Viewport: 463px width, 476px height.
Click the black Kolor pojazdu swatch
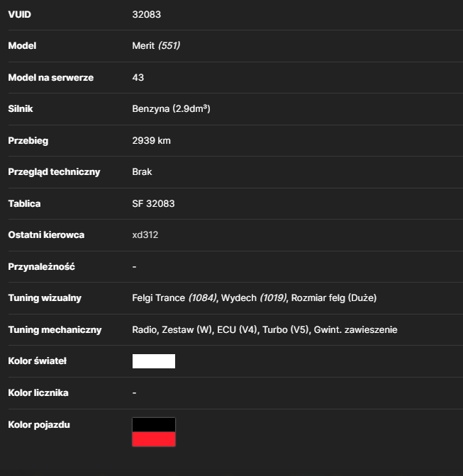[154, 425]
